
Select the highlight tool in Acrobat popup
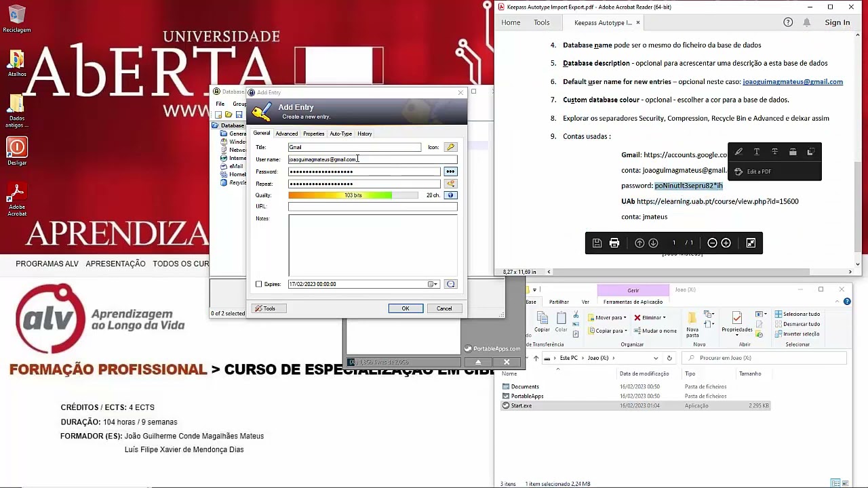point(738,152)
